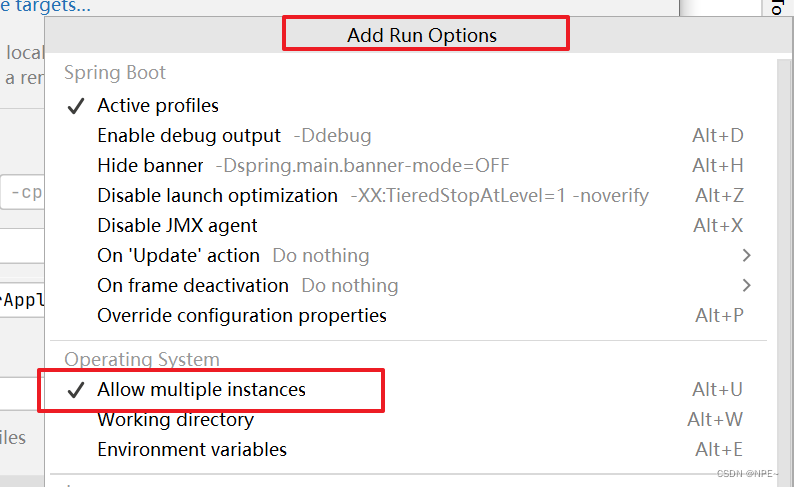Image resolution: width=794 pixels, height=487 pixels.
Task: Click the Spring Boot section header
Action: tap(115, 73)
